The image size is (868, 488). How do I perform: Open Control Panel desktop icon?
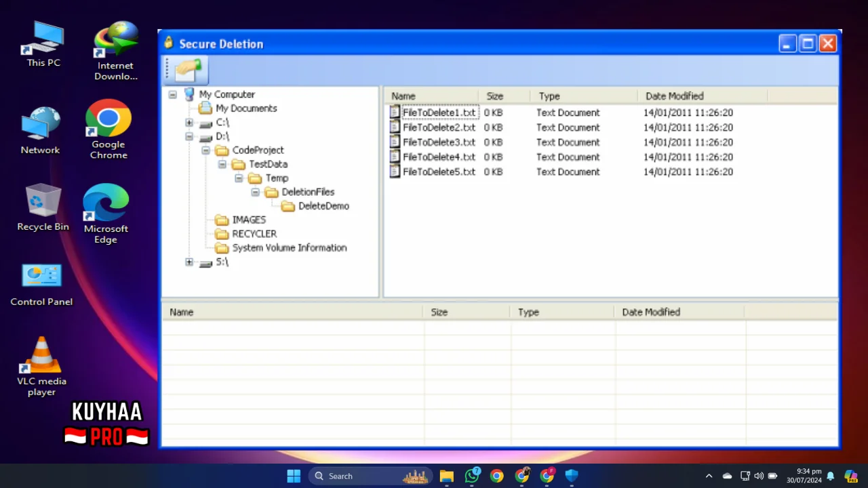[x=41, y=285]
